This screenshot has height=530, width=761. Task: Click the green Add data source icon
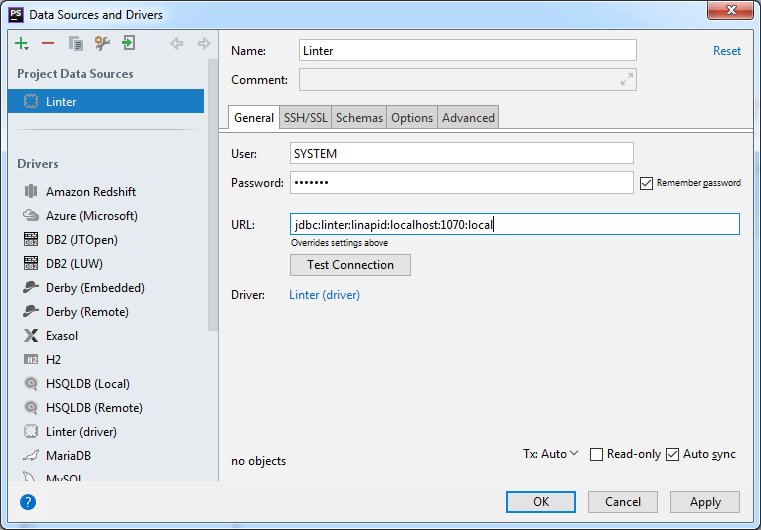(22, 43)
